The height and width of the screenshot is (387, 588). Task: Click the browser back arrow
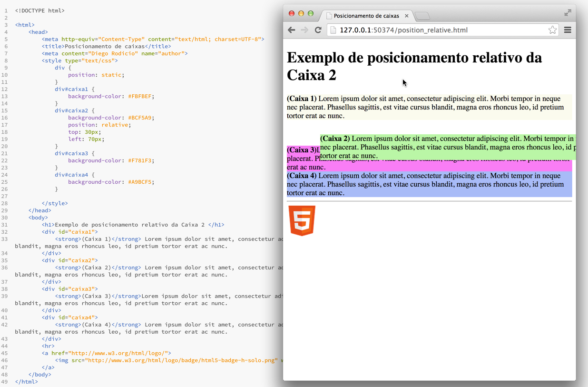(292, 30)
